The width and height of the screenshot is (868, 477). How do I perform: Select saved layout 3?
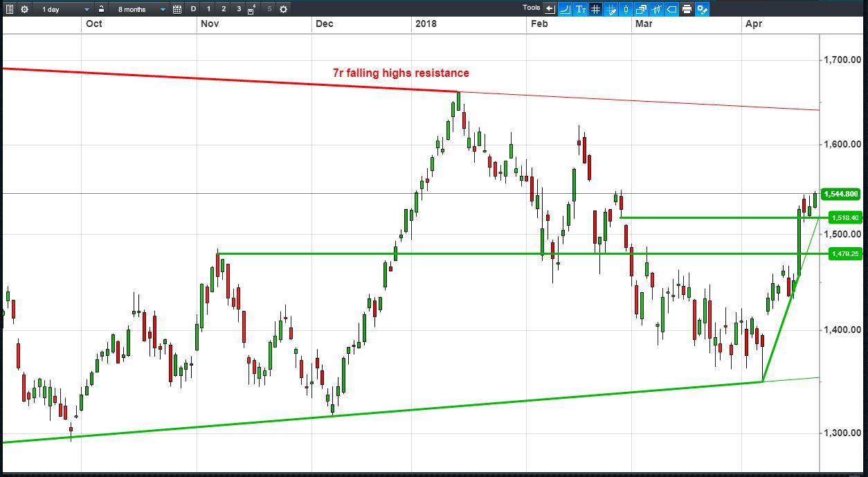click(239, 10)
